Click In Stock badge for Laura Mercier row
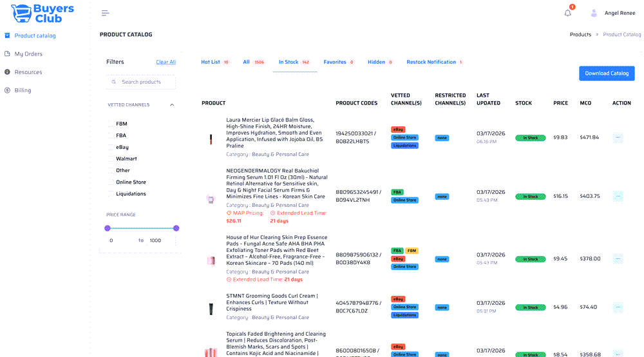The image size is (644, 357). [x=530, y=138]
